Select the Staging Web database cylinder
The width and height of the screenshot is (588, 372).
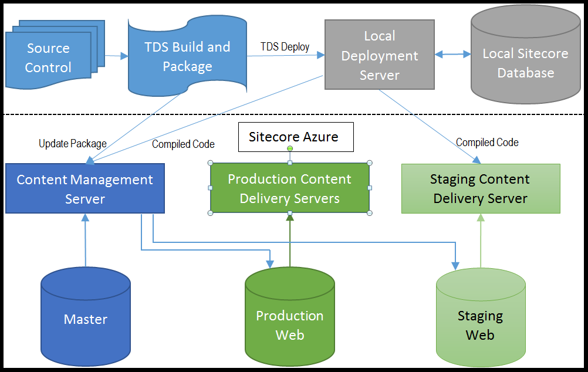pos(480,325)
